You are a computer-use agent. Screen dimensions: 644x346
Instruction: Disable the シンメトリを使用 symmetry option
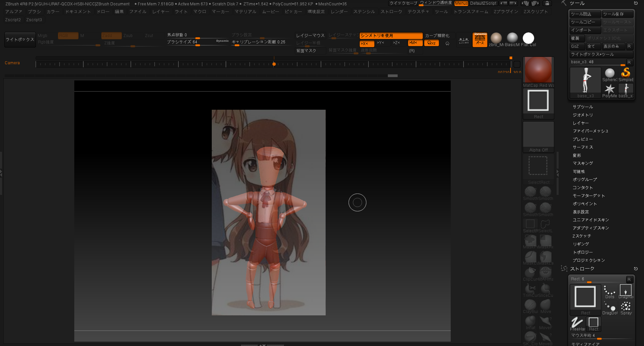[x=391, y=35]
